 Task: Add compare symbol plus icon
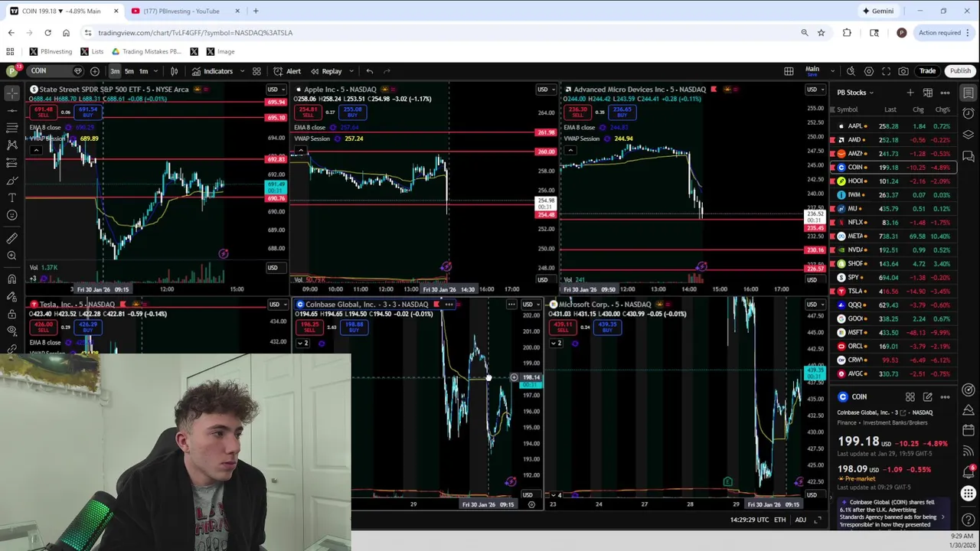pyautogui.click(x=95, y=71)
